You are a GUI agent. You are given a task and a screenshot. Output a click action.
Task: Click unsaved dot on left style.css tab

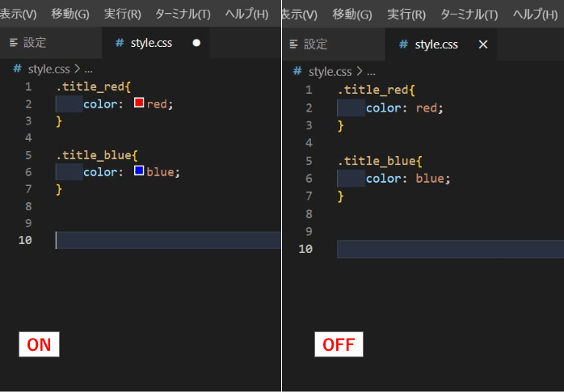point(196,44)
